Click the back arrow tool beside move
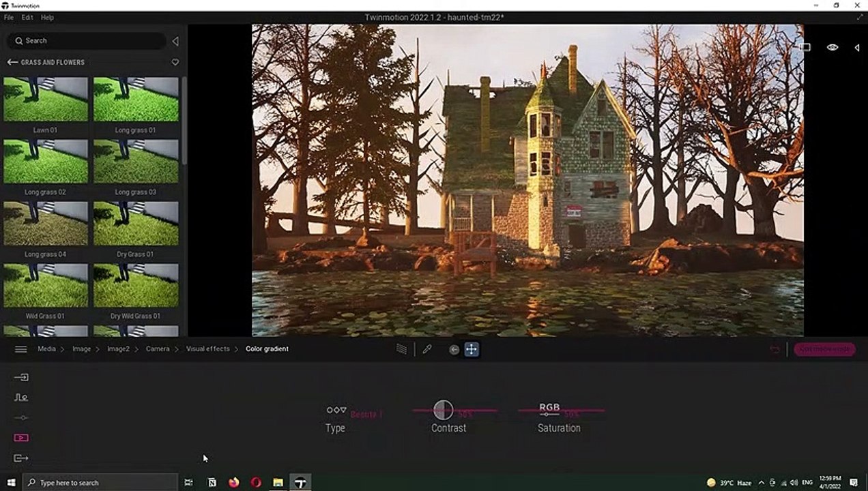 [x=454, y=349]
